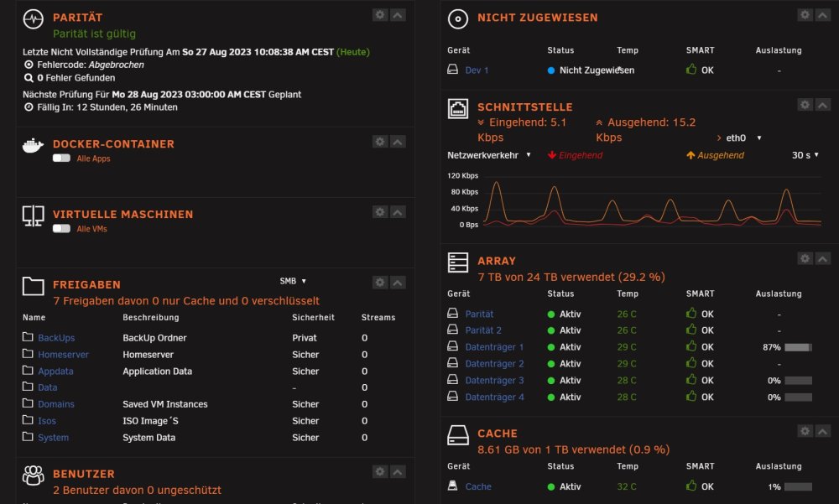Screen dimensions: 839x504
Task: Open the Domains share link
Action: (x=56, y=404)
